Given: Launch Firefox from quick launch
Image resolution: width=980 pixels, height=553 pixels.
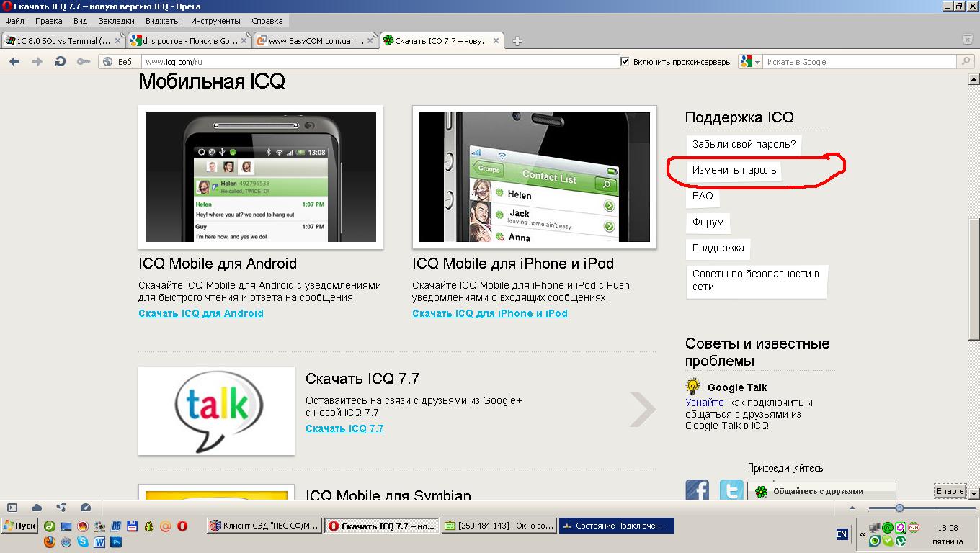Looking at the screenshot, I should click(x=50, y=542).
